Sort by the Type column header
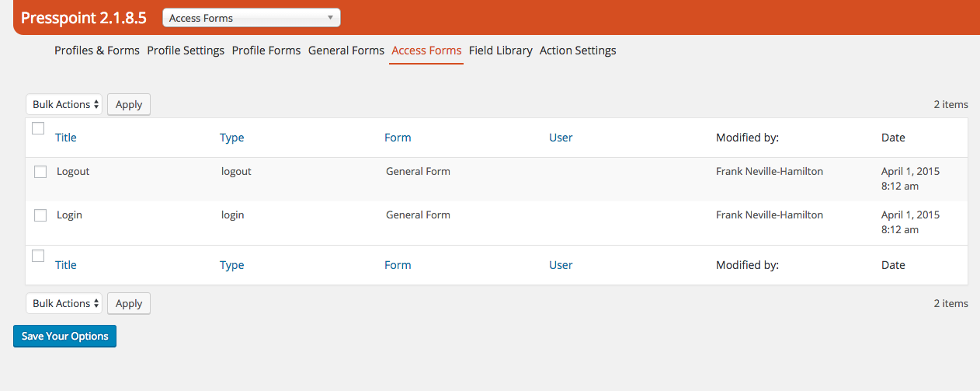This screenshot has width=980, height=391. pyautogui.click(x=232, y=138)
